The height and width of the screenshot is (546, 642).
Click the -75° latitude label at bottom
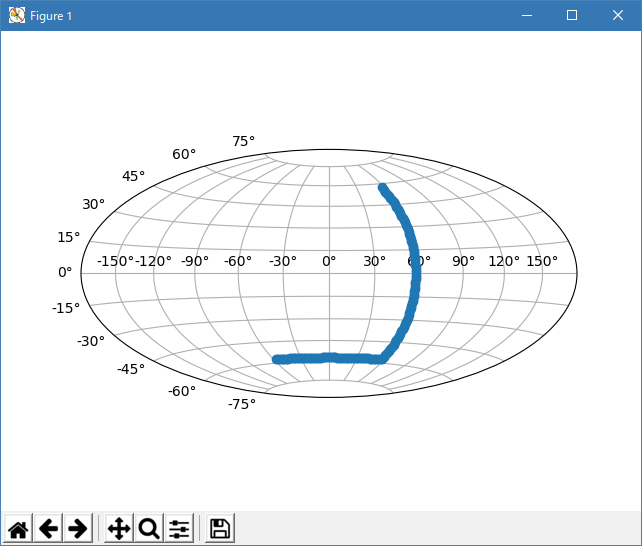point(242,403)
